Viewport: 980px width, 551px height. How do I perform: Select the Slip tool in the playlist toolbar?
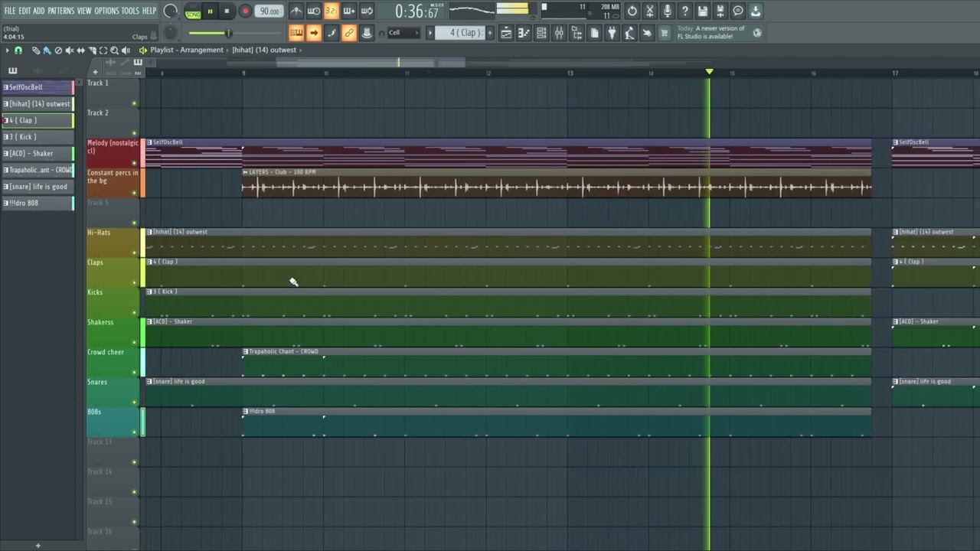[80, 51]
